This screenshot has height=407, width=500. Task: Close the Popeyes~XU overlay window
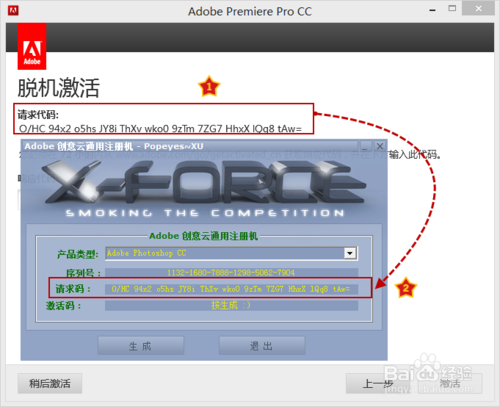[x=380, y=146]
